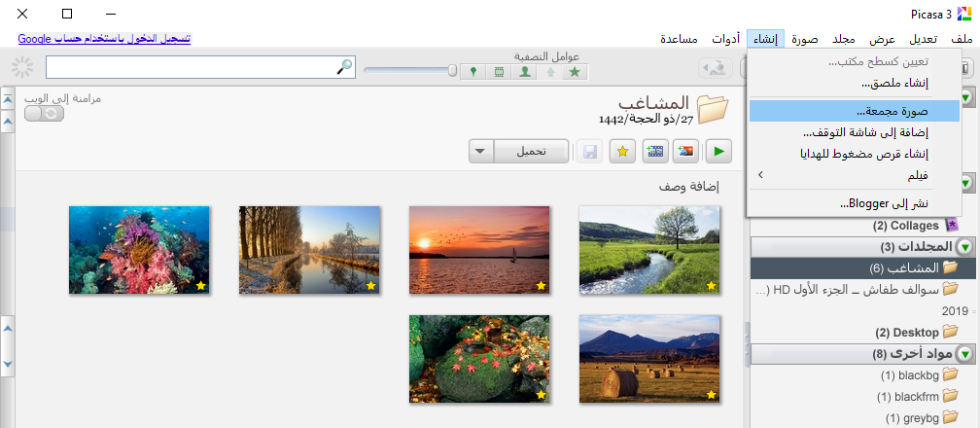Select the blackfrm (1) folder

coord(918,396)
